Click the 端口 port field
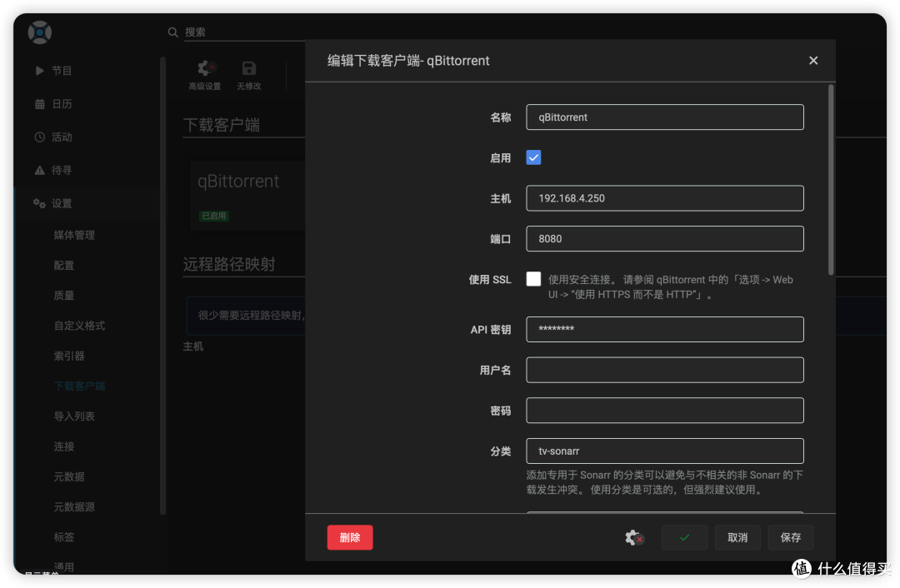Image resolution: width=900 pixels, height=588 pixels. click(665, 239)
